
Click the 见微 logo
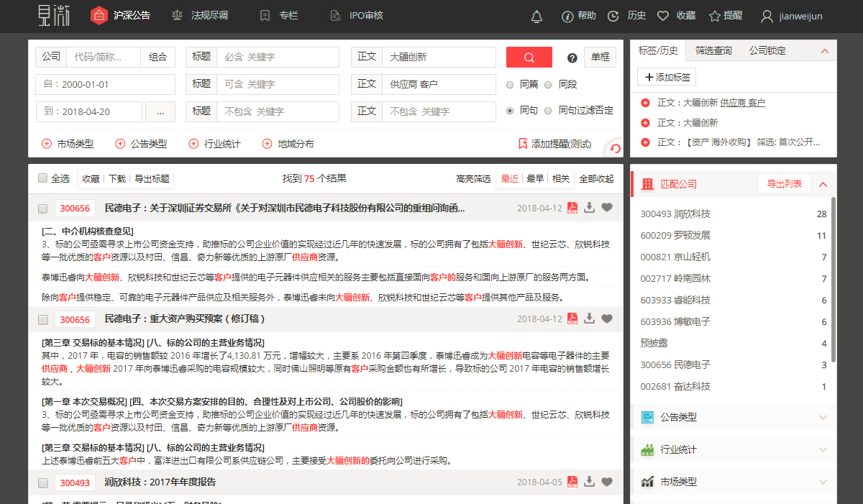pos(54,15)
